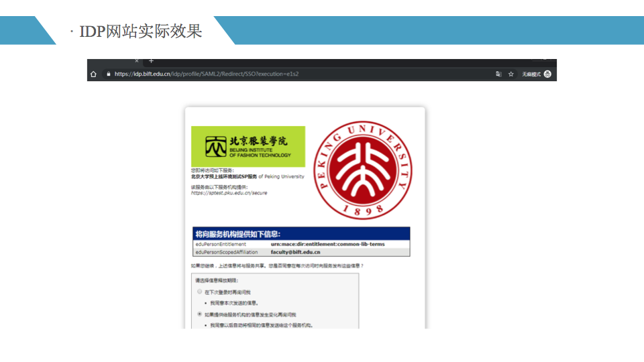Click the incognito mode label text
The height and width of the screenshot is (362, 644).
531,74
